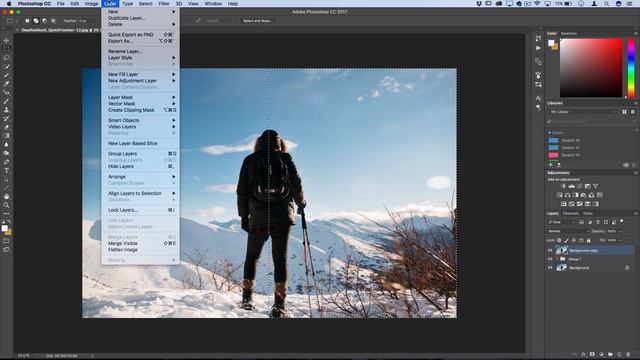Click the hue spectrum slider
Image resolution: width=640 pixels, height=360 pixels.
(x=631, y=68)
